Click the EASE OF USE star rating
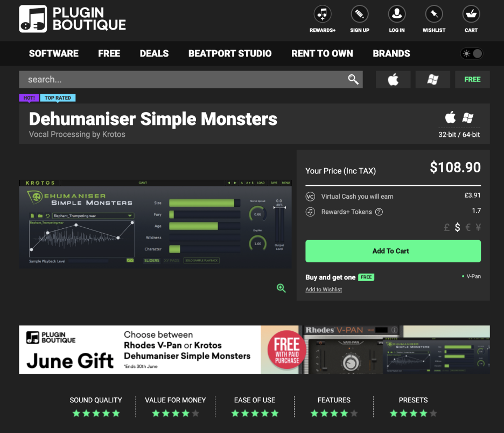The height and width of the screenshot is (433, 504). tap(255, 413)
